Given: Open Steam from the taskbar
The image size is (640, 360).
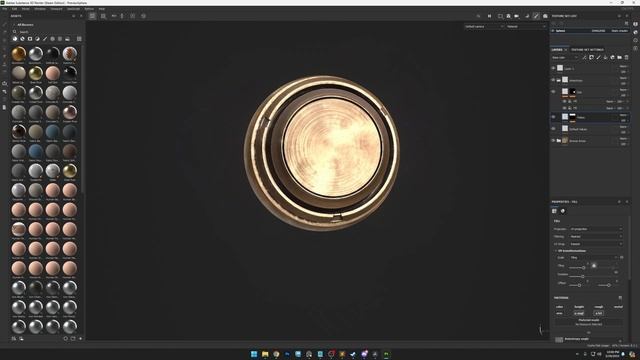Looking at the screenshot, I should tap(353, 354).
